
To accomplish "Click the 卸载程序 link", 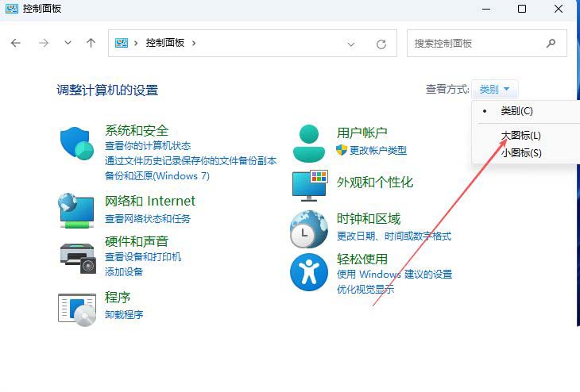I will pos(124,315).
